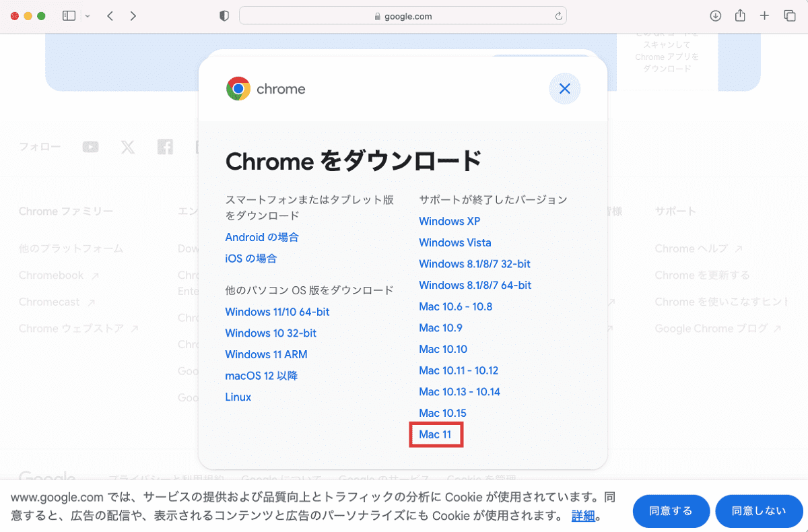Download Windows 11 ARM version
The height and width of the screenshot is (532, 808).
[266, 354]
